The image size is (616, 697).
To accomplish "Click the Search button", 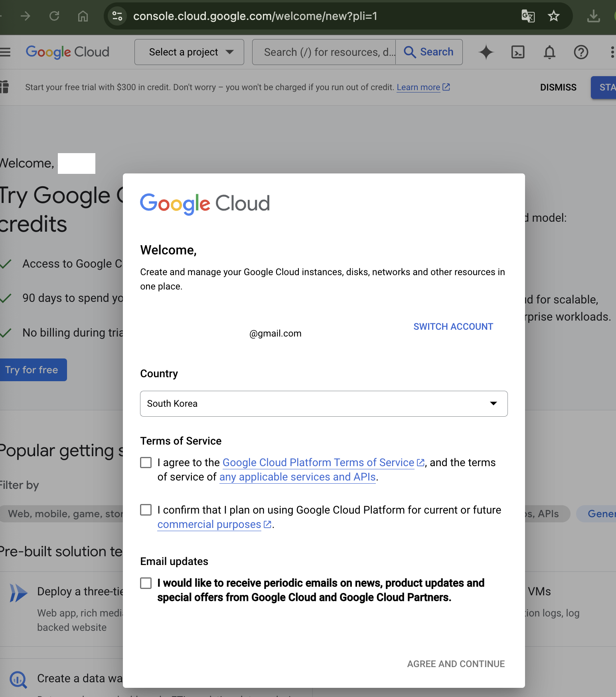I will pos(429,52).
